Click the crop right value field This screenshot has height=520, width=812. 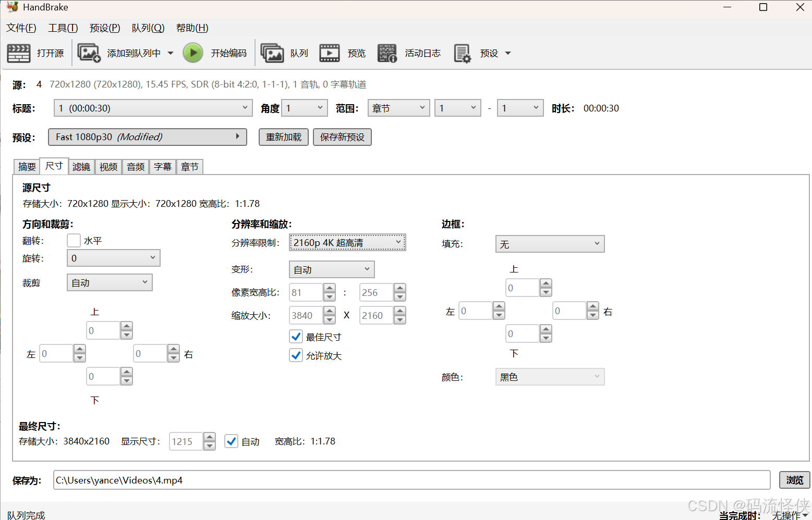click(150, 353)
